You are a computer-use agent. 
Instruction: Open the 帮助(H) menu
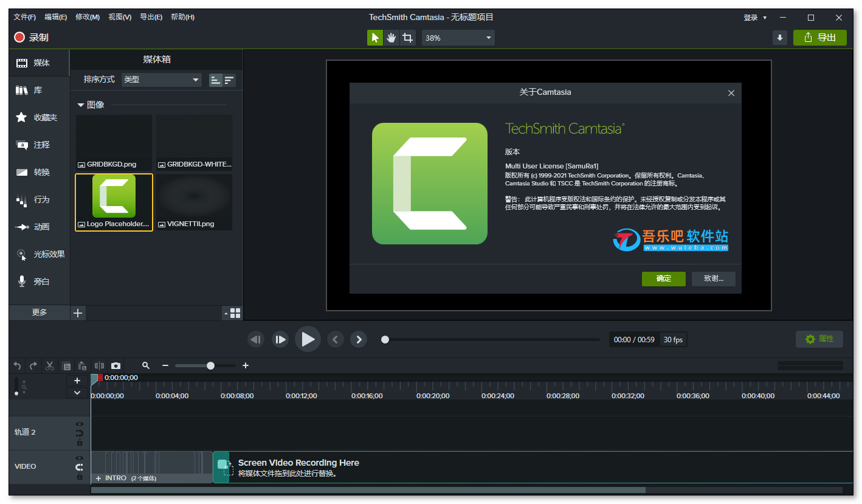click(182, 17)
